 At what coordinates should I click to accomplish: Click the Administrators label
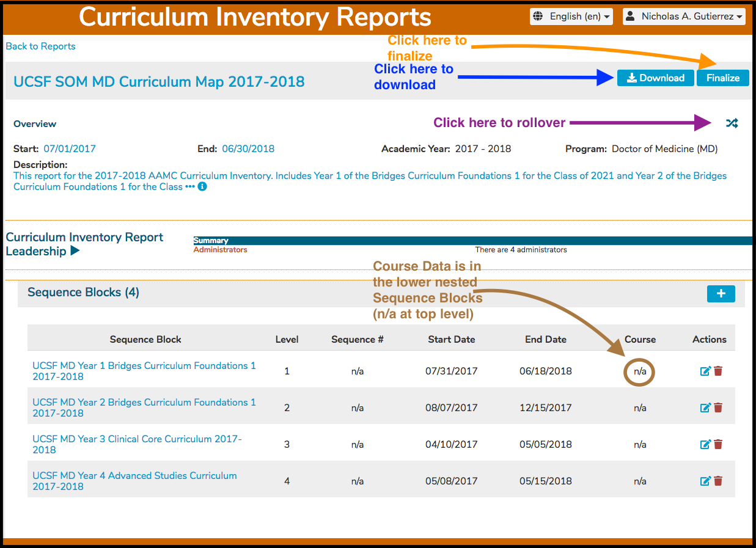pyautogui.click(x=221, y=249)
